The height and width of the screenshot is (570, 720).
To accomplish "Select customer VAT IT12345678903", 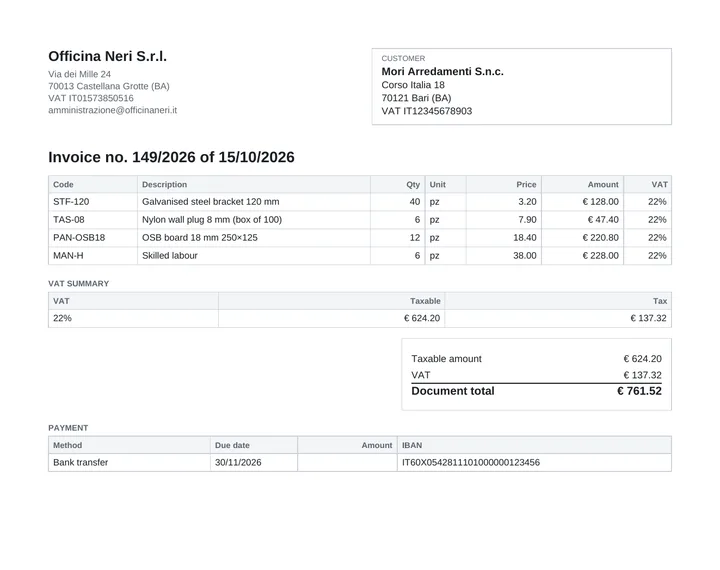I will (427, 111).
